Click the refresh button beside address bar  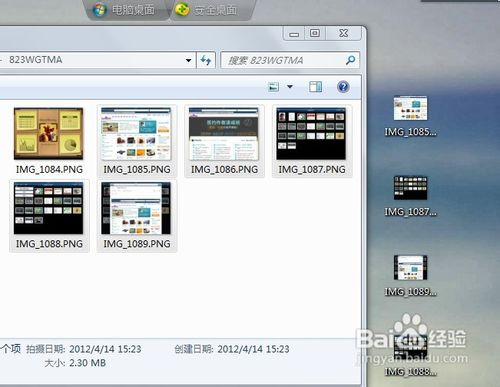(206, 60)
